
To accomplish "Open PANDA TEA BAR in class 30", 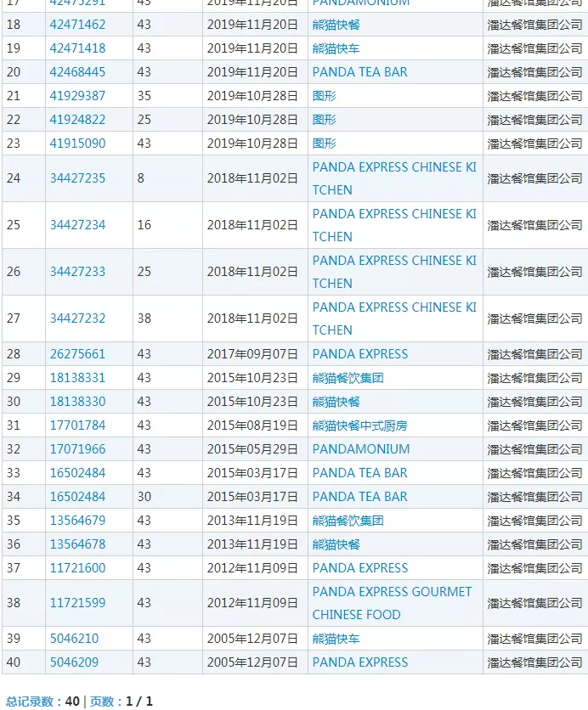I will [359, 497].
